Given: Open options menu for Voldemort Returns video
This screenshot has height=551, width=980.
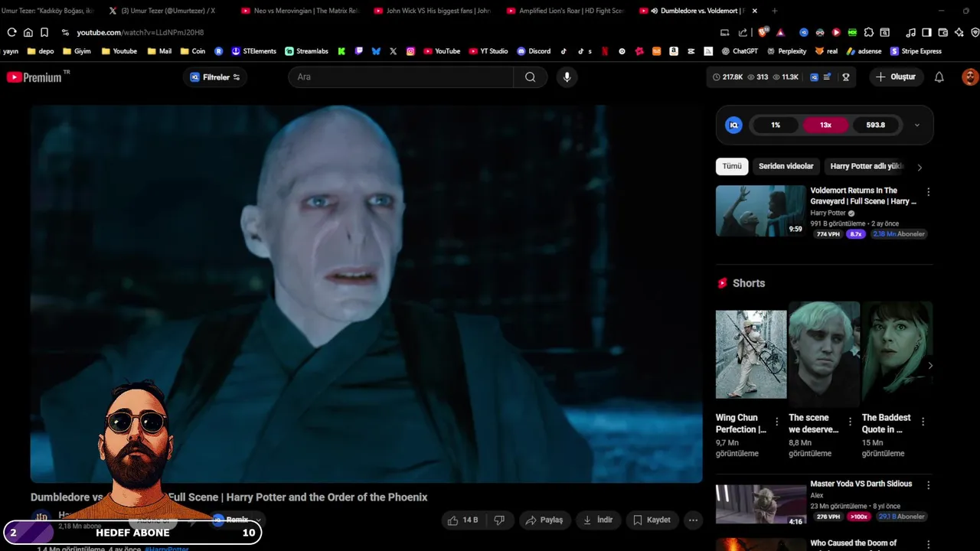Looking at the screenshot, I should pos(928,192).
